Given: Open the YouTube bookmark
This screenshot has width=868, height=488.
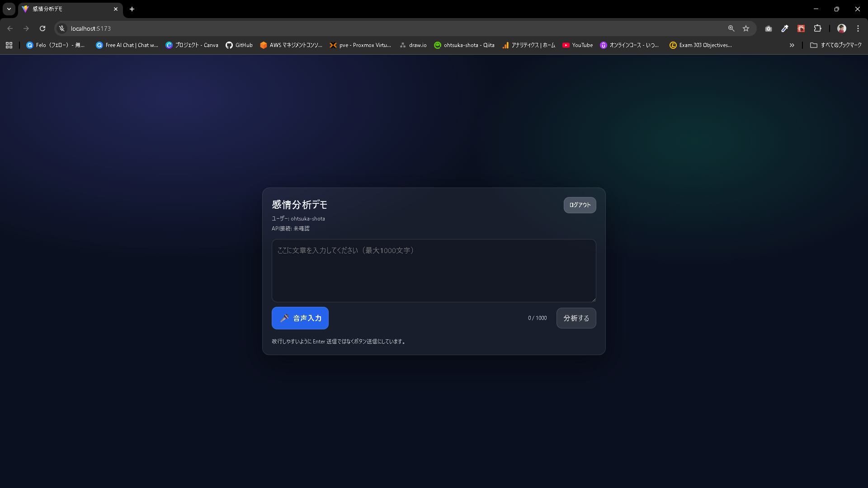Looking at the screenshot, I should click(x=577, y=45).
